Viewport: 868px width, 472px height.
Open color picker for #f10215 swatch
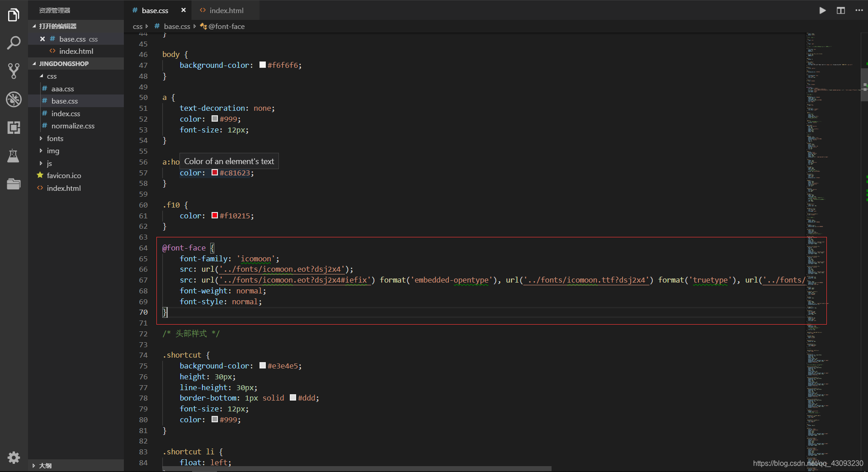click(x=215, y=215)
